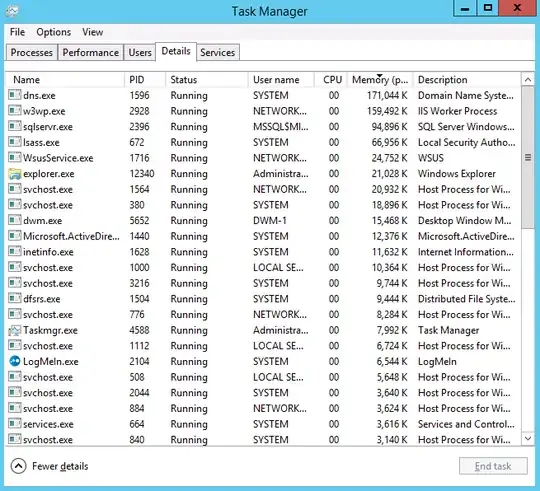The height and width of the screenshot is (491, 540).
Task: Switch to the Performance tab
Action: tap(91, 53)
